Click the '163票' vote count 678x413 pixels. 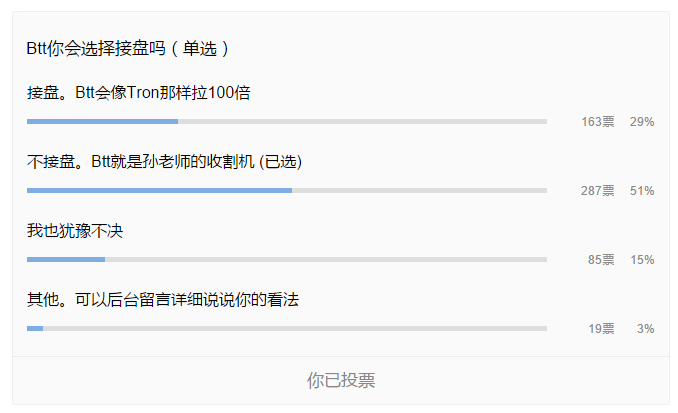pyautogui.click(x=598, y=122)
